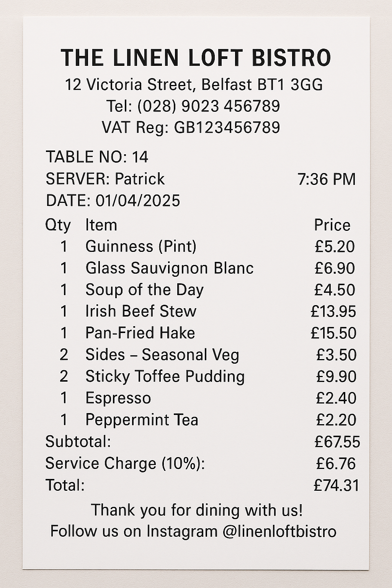392x588 pixels.
Task: Select the Table No 14 line
Action: point(97,157)
